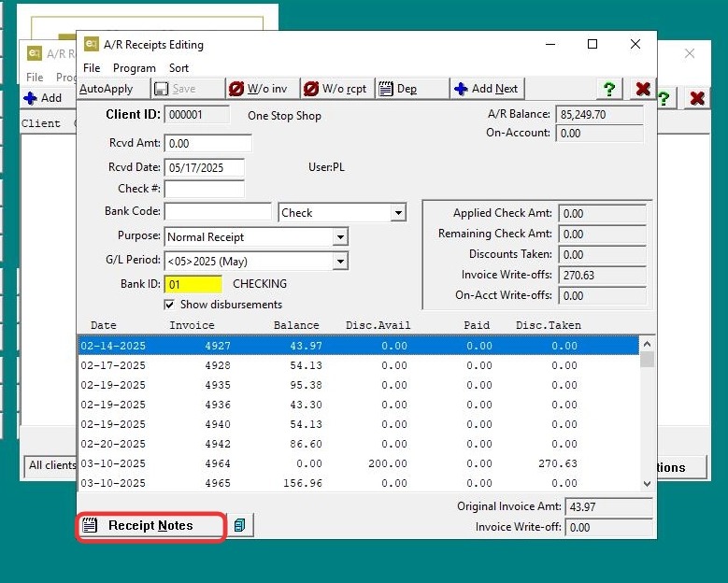The height and width of the screenshot is (583, 728).
Task: Click the A/R Balance field 85,249.70
Action: (599, 115)
